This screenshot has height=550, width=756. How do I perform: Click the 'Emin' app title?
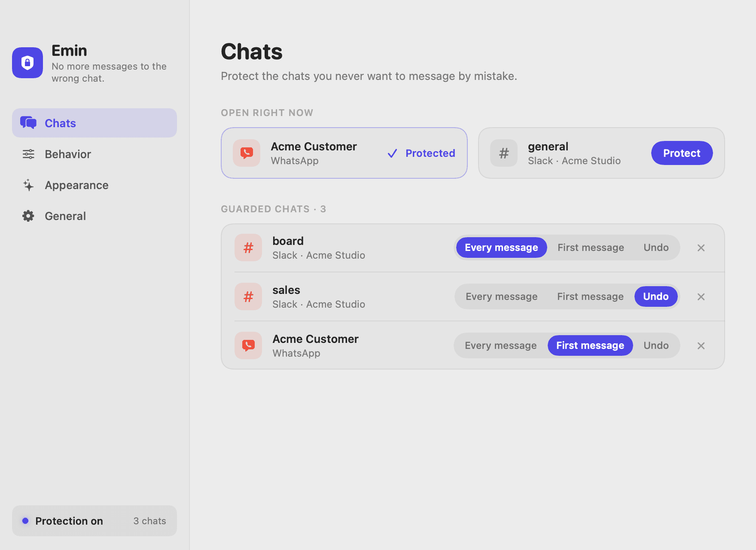click(69, 51)
